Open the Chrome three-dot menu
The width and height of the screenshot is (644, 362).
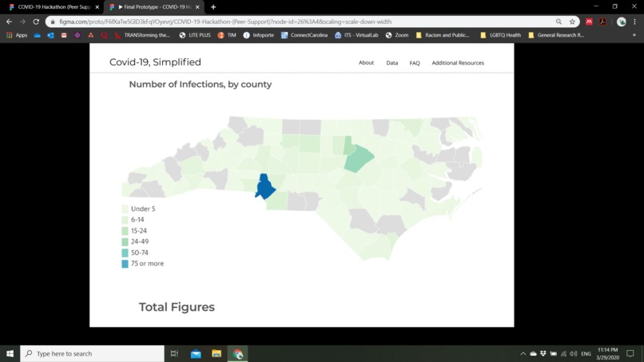click(635, 22)
